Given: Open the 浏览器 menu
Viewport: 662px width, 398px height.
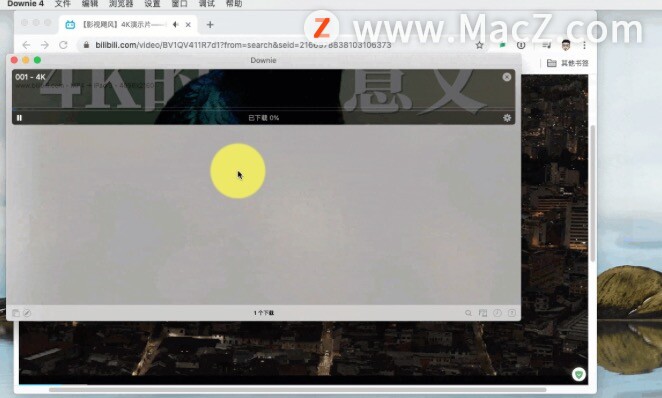Looking at the screenshot, I should (x=121, y=4).
